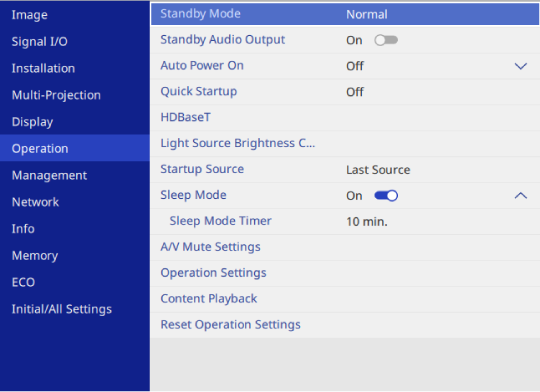Change the Startup Source setting
Screen dimensions: 540x392
tap(345, 169)
